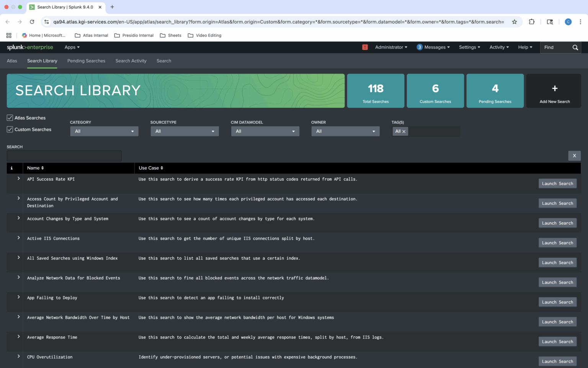Open the red alert notification icon

tap(365, 47)
